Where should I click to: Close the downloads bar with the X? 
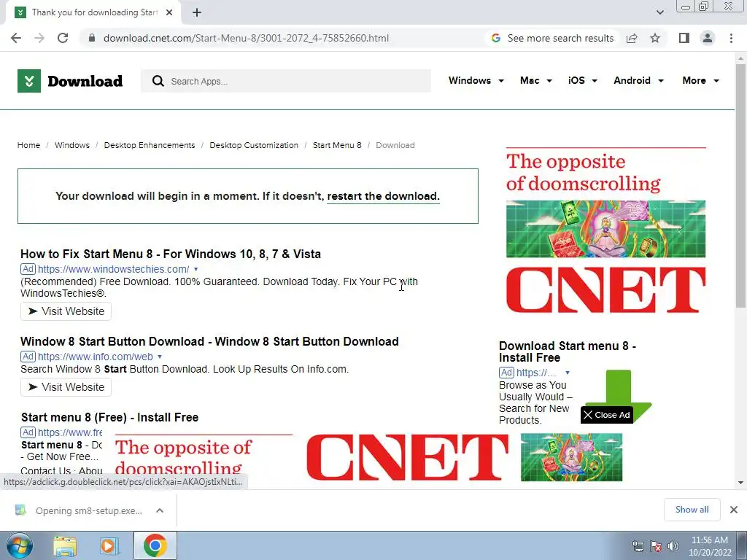click(x=734, y=510)
